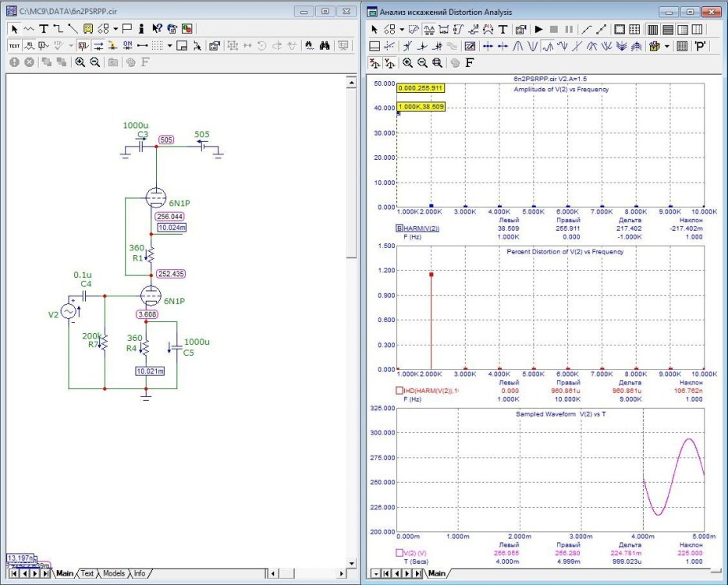Click zoom in magnifier in schematic window

80,62
